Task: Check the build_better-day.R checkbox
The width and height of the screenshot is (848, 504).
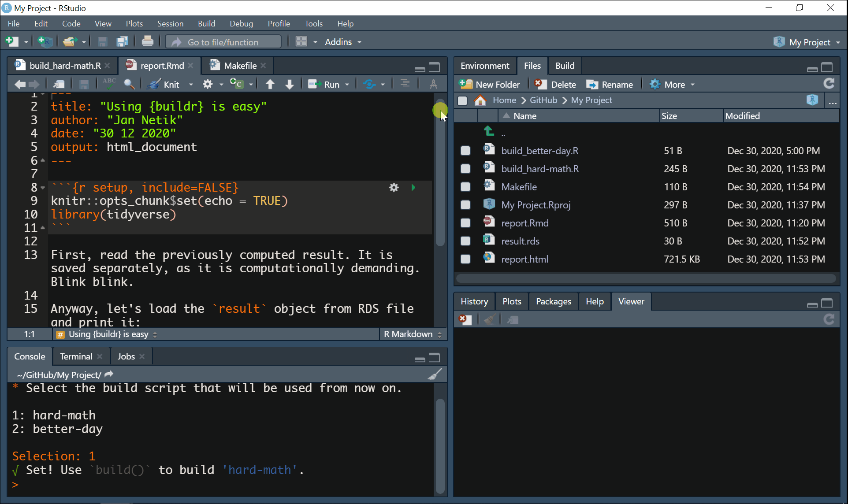Action: coord(465,151)
